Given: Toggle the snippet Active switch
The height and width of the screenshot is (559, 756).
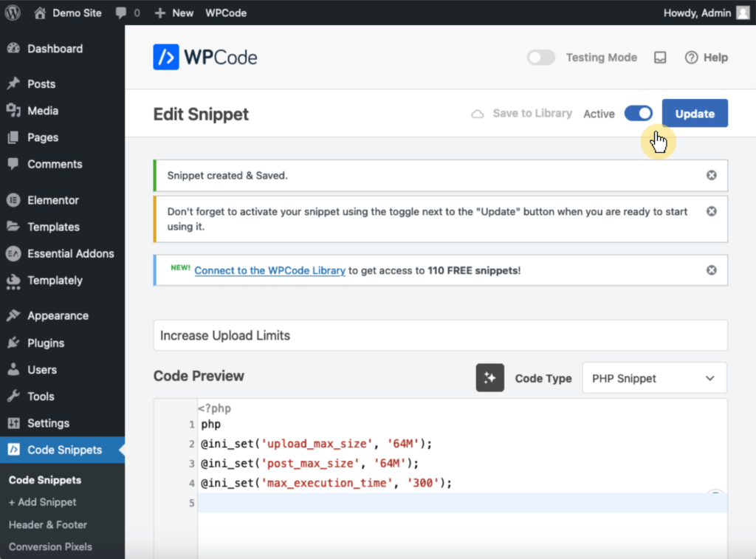Looking at the screenshot, I should click(x=639, y=113).
